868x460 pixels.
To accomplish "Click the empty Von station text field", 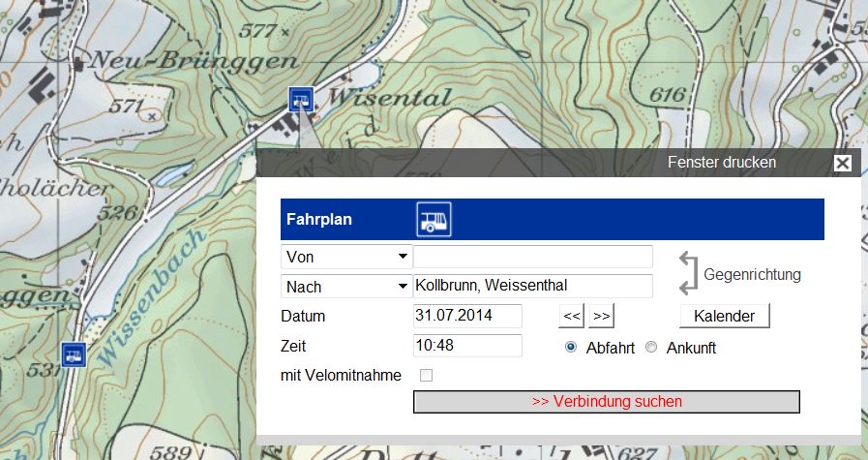I will 532,257.
